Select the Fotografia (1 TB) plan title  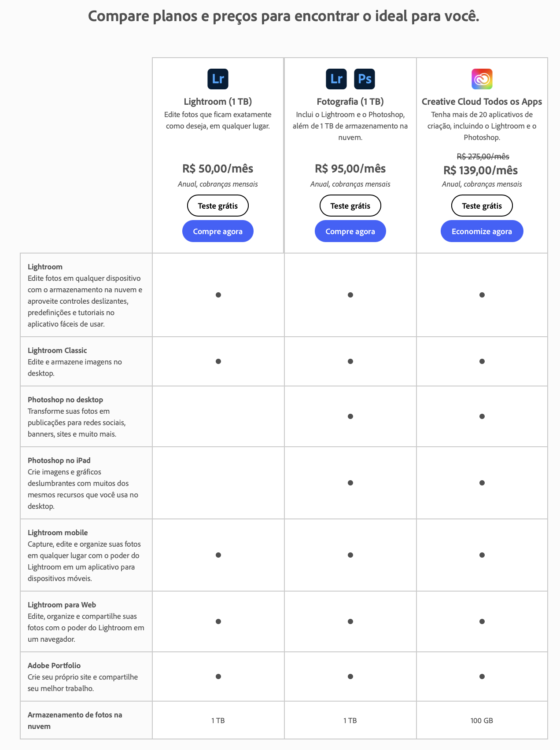tap(350, 102)
